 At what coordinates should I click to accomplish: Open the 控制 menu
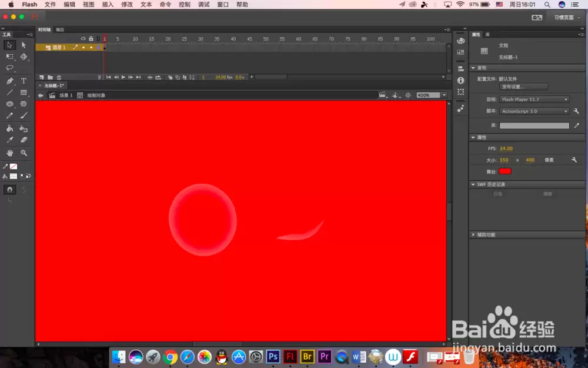click(185, 5)
